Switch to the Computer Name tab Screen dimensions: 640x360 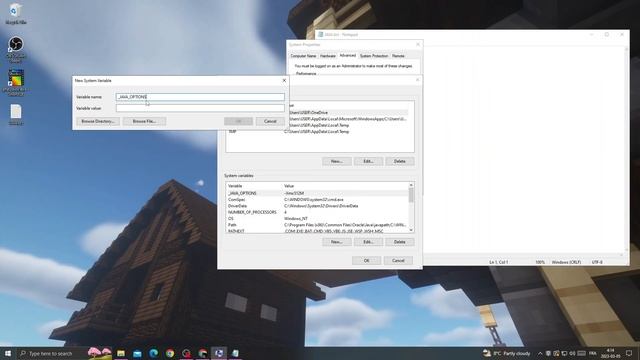[x=303, y=56]
